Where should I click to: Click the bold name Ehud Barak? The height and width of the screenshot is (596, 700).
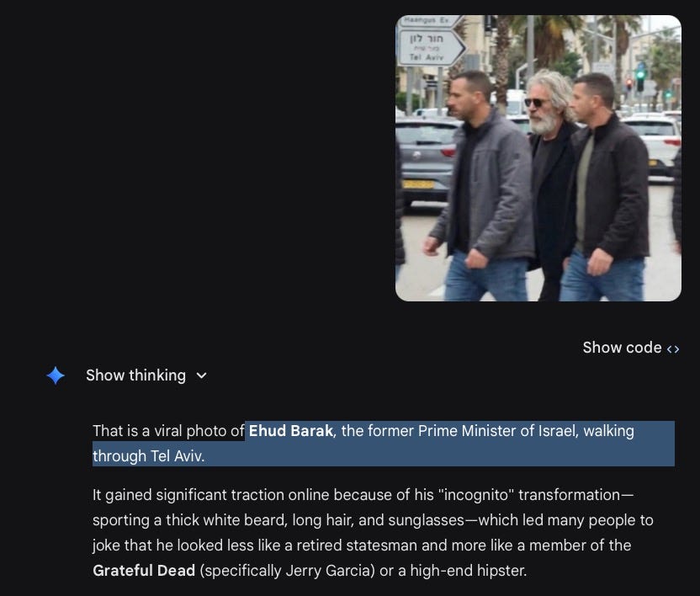click(290, 431)
